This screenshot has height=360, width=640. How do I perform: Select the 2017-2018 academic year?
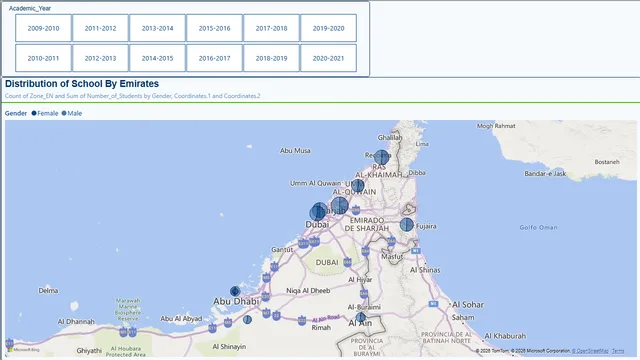pyautogui.click(x=271, y=28)
